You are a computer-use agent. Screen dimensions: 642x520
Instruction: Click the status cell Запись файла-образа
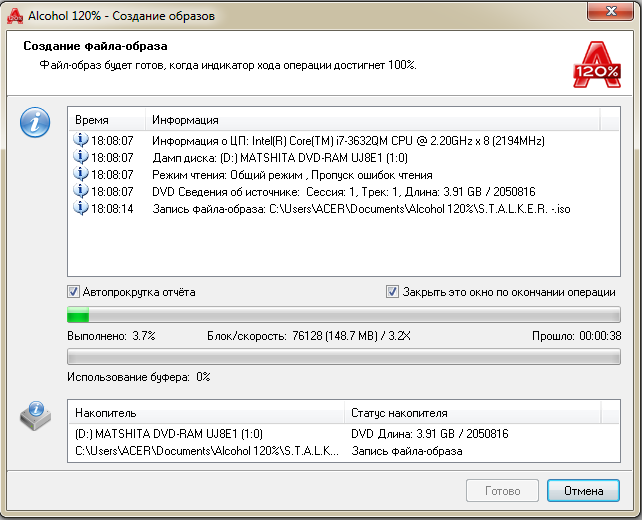pyautogui.click(x=407, y=451)
